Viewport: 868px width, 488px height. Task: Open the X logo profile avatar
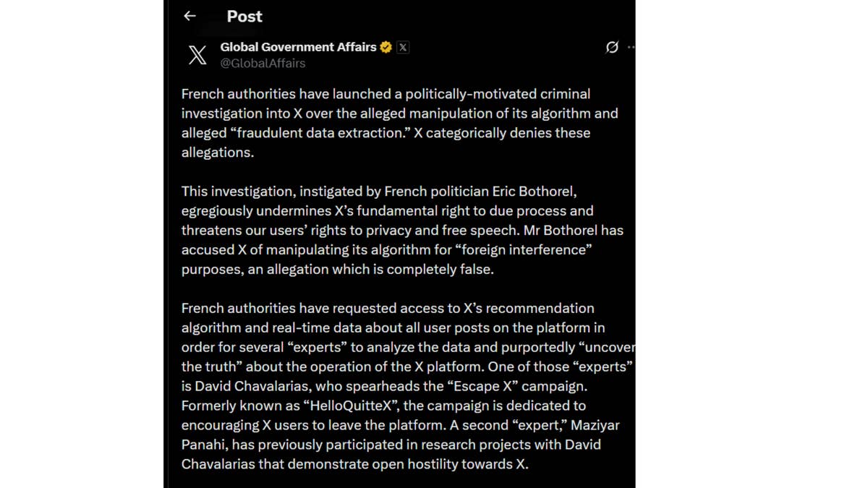(197, 55)
